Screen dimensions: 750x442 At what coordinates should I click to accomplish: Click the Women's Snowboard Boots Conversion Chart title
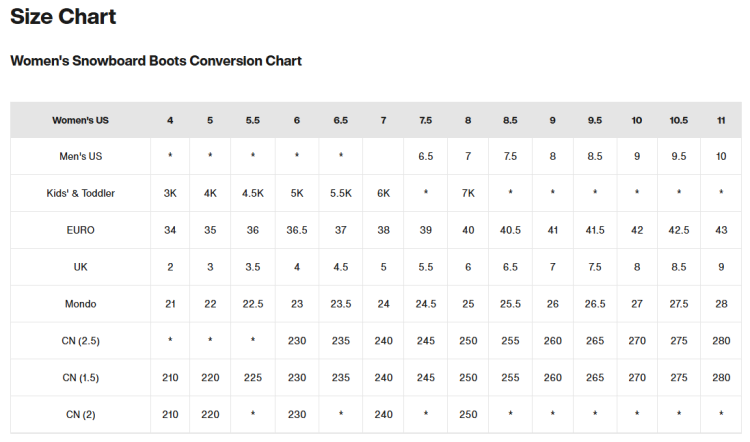[x=156, y=61]
